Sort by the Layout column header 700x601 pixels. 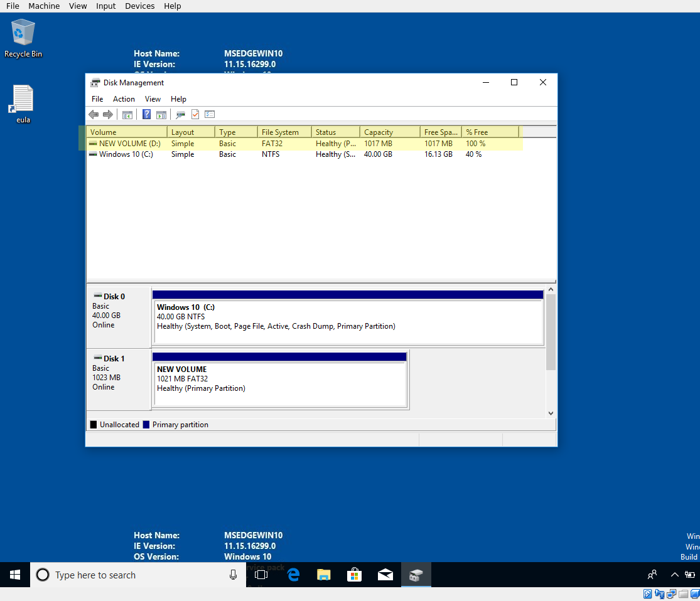tap(191, 132)
